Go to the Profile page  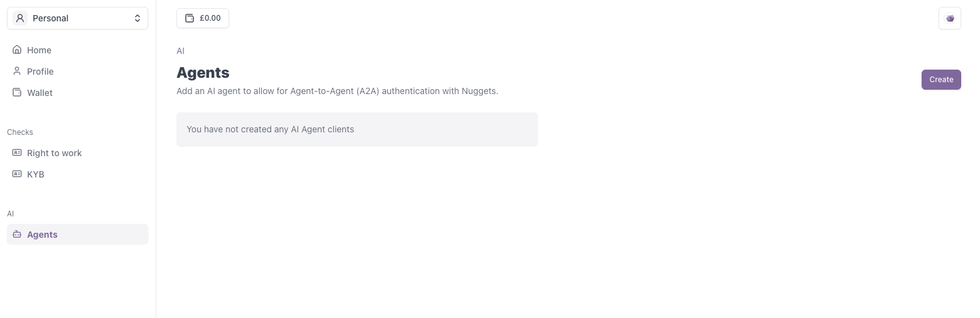77,71
